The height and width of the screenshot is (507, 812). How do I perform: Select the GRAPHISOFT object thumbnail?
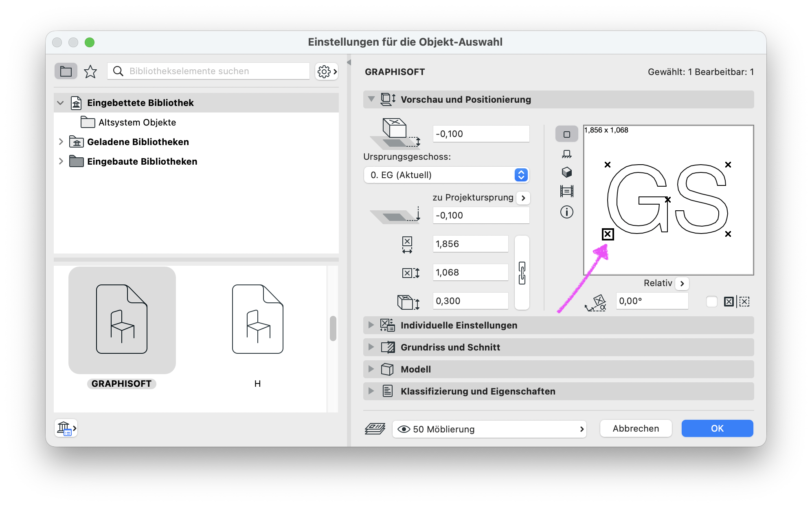(122, 320)
